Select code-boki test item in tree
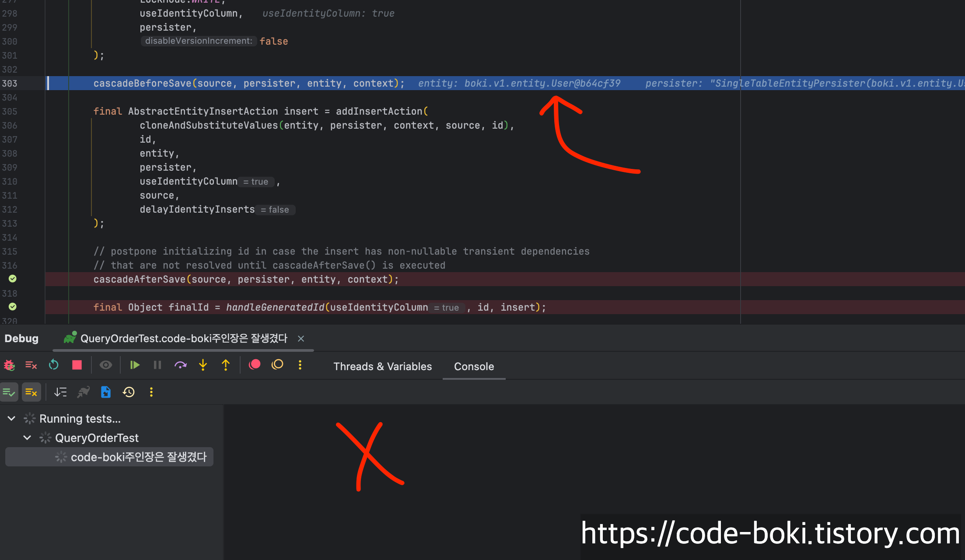 click(138, 457)
